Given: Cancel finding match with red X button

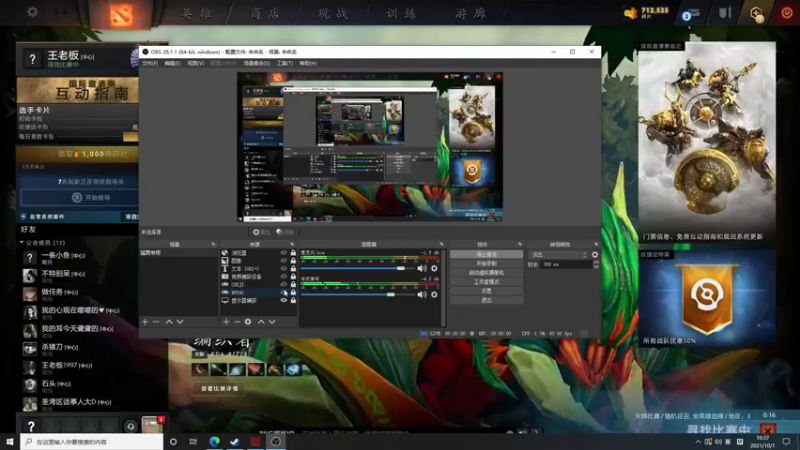Looking at the screenshot, I should (768, 429).
